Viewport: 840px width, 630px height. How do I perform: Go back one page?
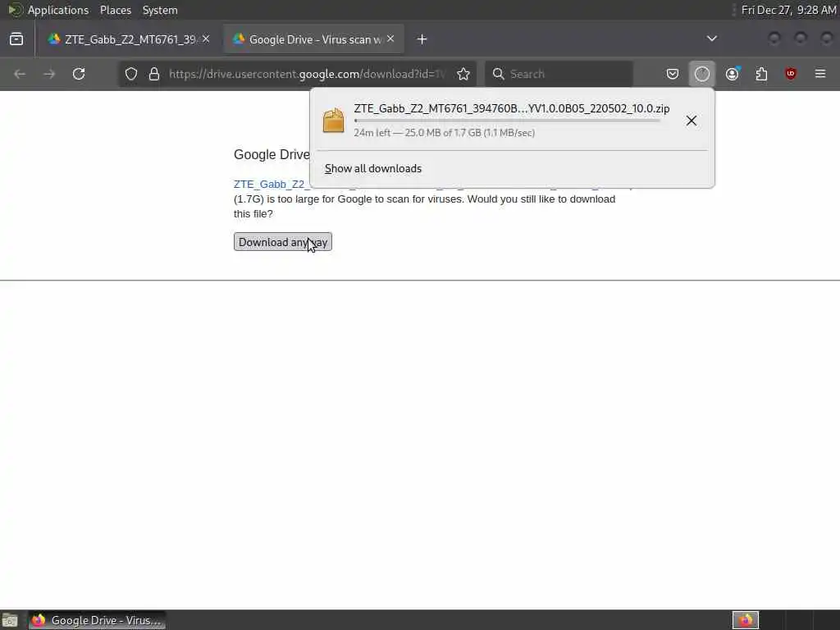click(x=20, y=74)
